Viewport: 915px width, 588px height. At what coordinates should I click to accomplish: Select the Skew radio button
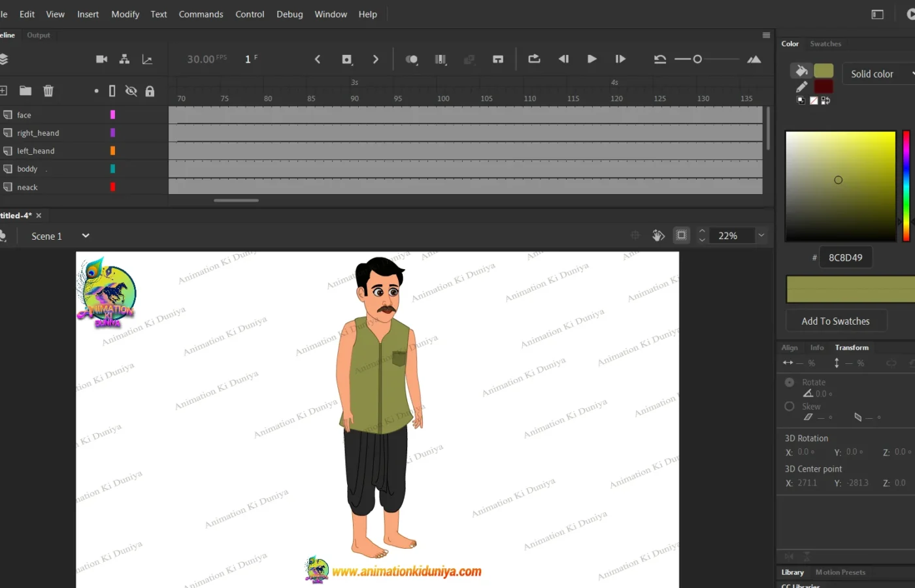(790, 406)
